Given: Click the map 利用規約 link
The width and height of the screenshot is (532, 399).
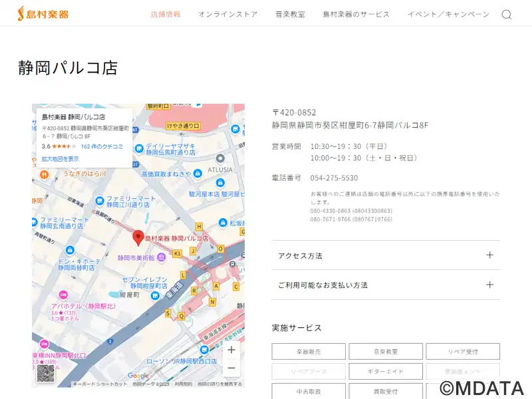Looking at the screenshot, I should [184, 384].
